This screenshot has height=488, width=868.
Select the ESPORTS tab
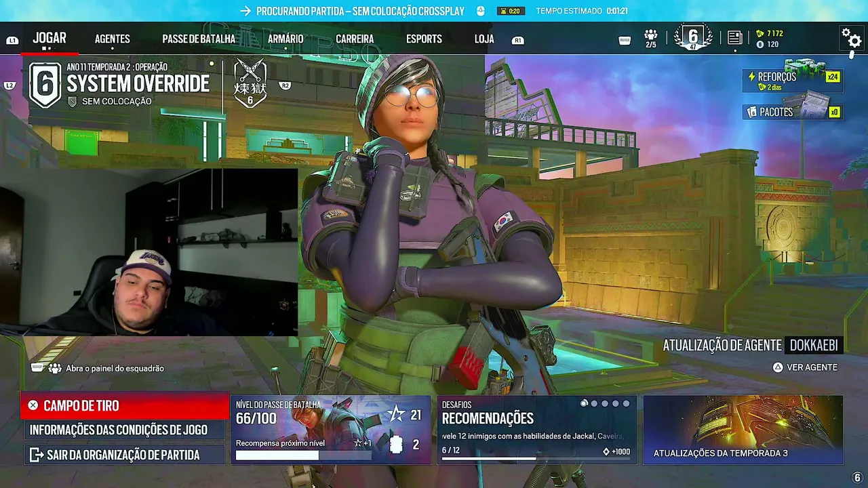424,39
